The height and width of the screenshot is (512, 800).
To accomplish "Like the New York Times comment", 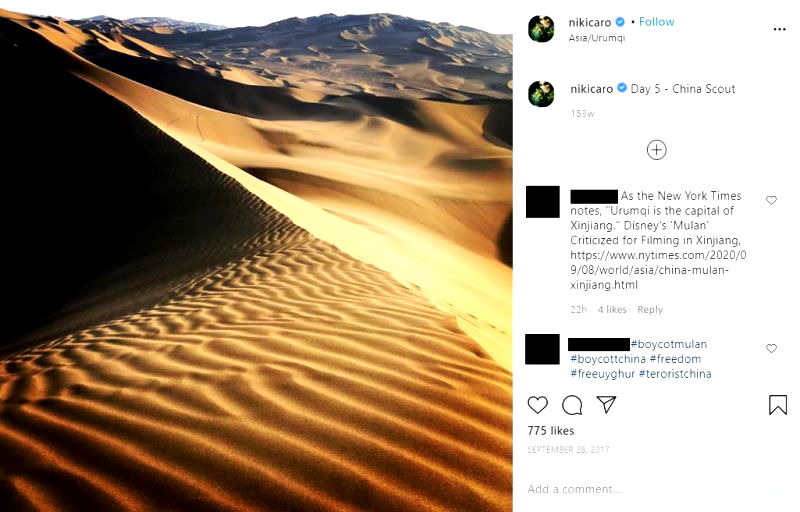I will 771,200.
